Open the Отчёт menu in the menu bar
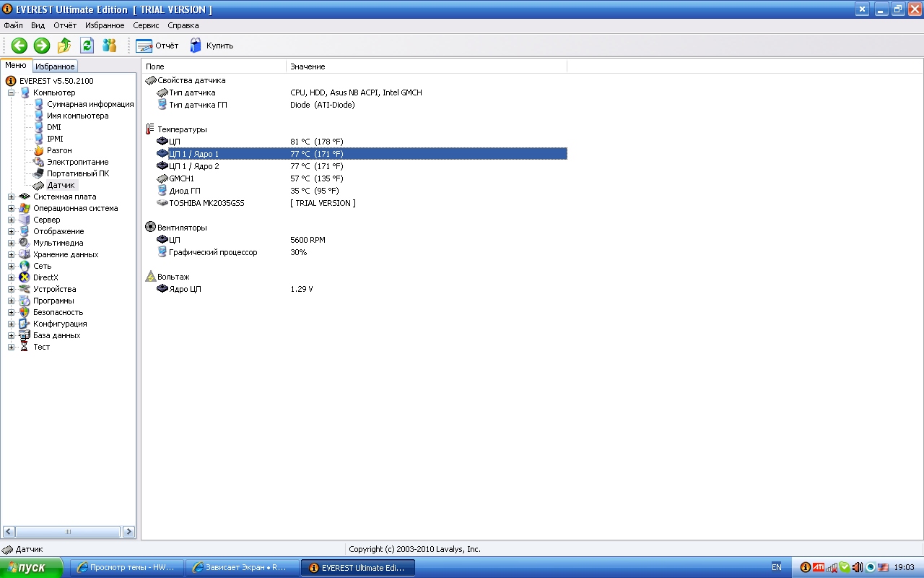924x578 pixels. click(65, 25)
